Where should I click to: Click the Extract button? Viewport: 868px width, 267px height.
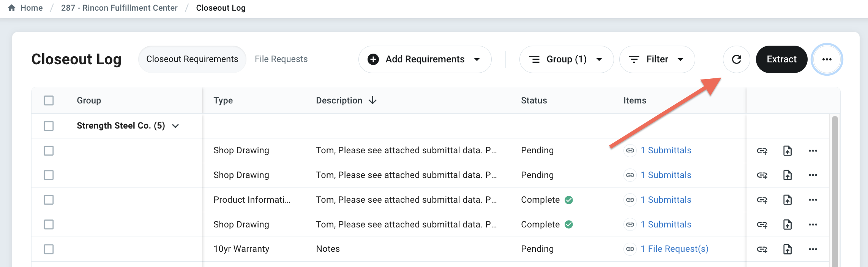click(781, 59)
